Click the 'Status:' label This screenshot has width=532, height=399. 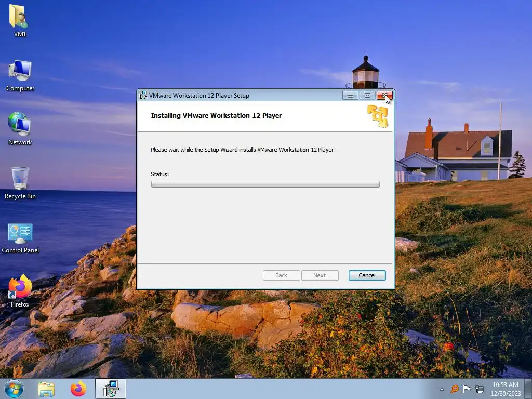pos(160,174)
